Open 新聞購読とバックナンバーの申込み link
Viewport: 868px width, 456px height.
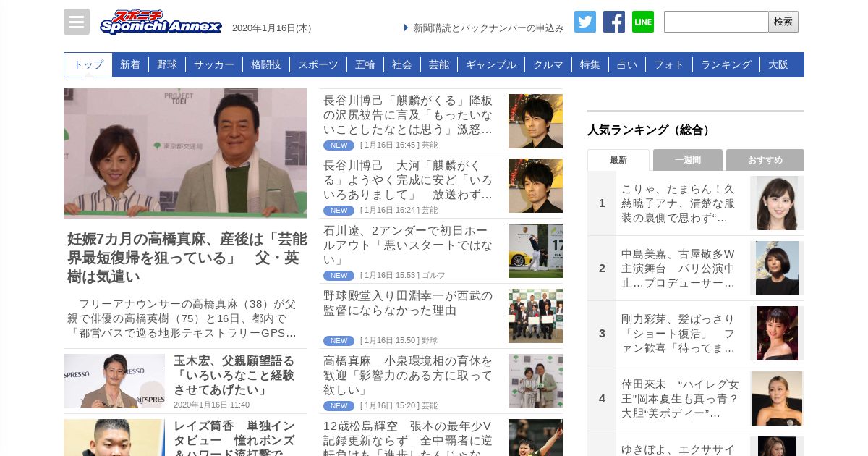[x=488, y=28]
